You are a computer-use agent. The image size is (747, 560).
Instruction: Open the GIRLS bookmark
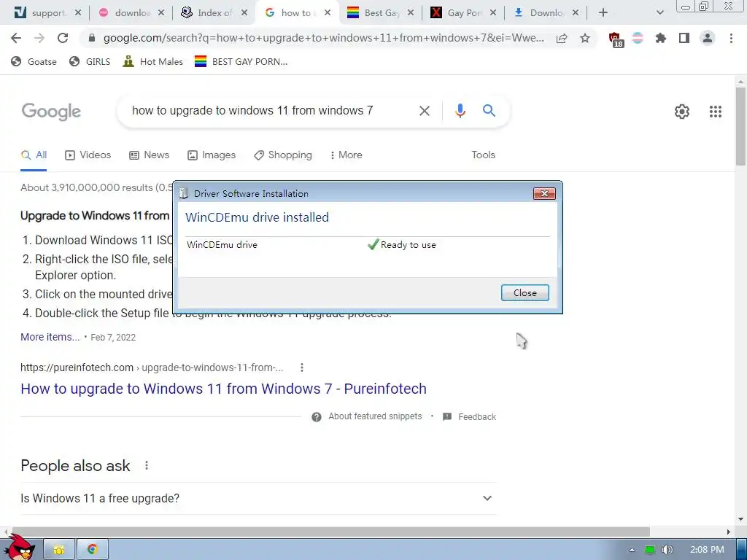pyautogui.click(x=90, y=61)
